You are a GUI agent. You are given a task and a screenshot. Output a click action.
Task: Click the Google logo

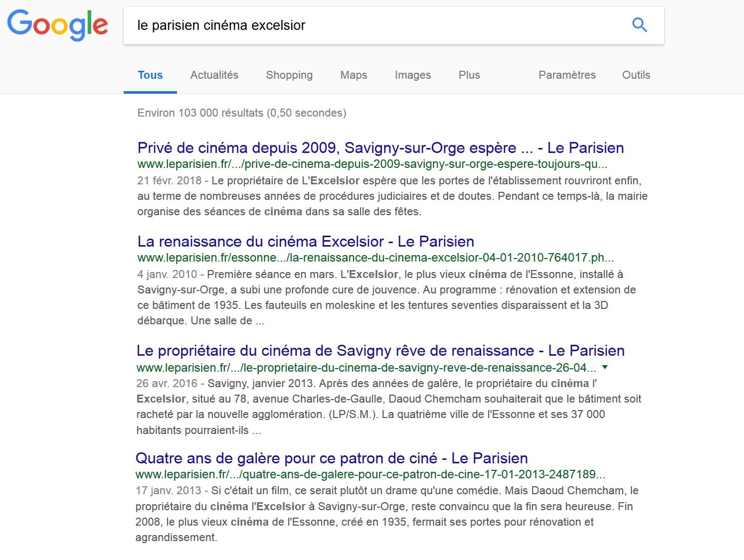tap(57, 24)
